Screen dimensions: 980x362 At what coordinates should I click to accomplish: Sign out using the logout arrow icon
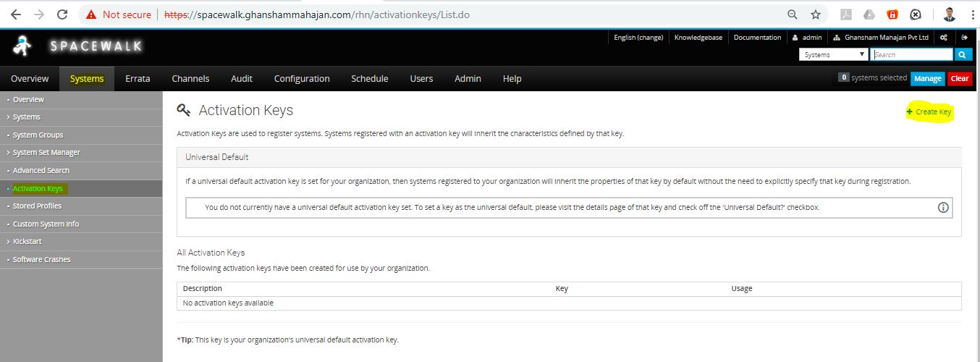pyautogui.click(x=964, y=38)
